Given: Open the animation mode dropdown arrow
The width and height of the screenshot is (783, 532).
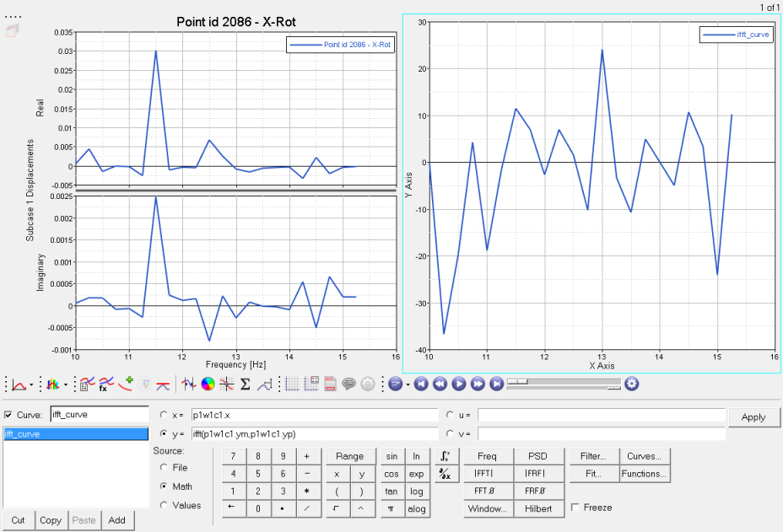Looking at the screenshot, I should click(408, 384).
